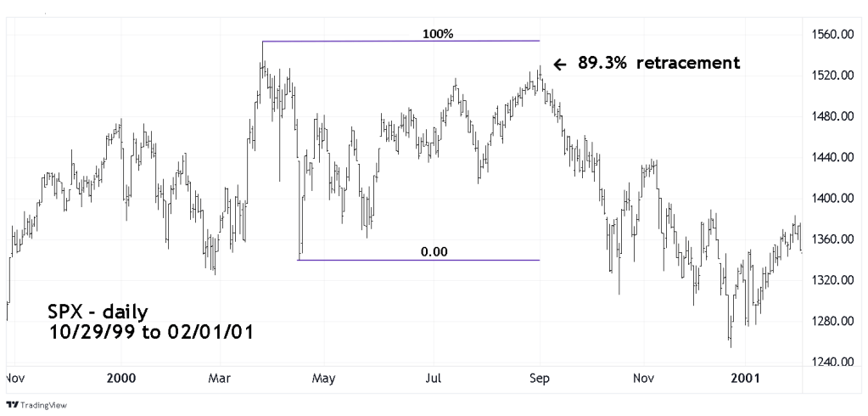Viewport: 868px width, 416px height.
Task: Click the 2001 year label on time axis
Action: point(745,376)
